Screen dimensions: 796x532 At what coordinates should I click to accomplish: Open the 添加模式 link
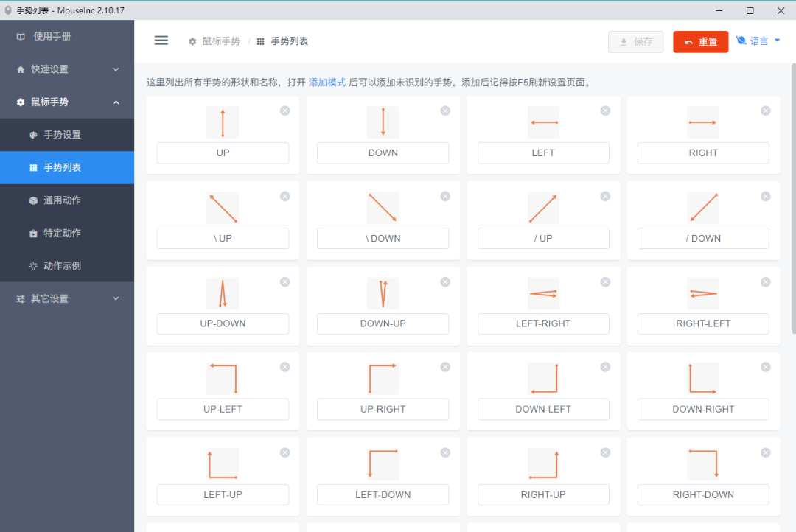(x=327, y=83)
